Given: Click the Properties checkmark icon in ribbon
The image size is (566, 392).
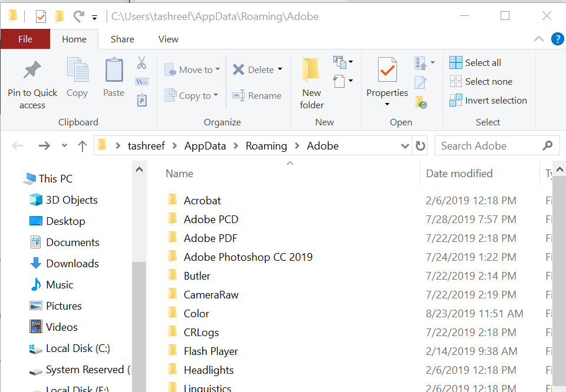Looking at the screenshot, I should (x=388, y=69).
